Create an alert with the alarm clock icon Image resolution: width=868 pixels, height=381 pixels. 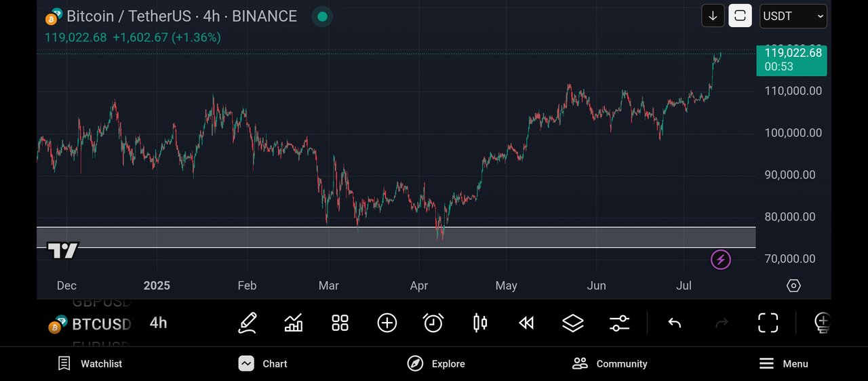pos(433,323)
